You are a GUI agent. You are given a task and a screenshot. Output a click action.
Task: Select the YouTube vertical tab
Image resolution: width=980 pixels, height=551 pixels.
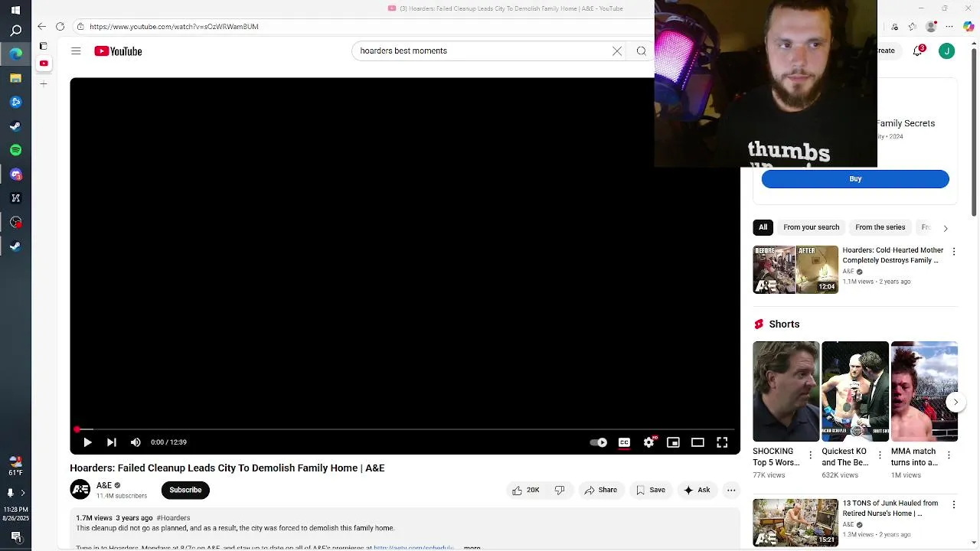[44, 64]
